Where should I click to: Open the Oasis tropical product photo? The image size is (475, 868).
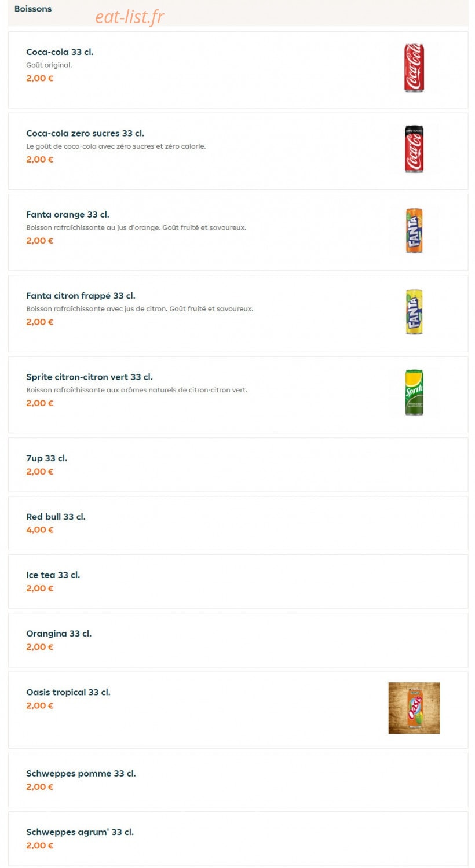click(x=414, y=708)
